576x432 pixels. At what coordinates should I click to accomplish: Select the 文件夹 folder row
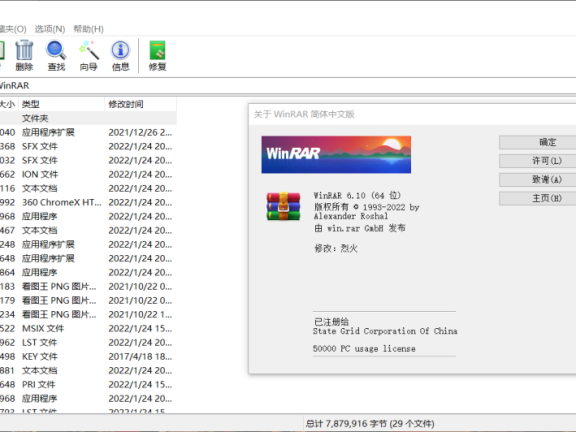pos(88,118)
